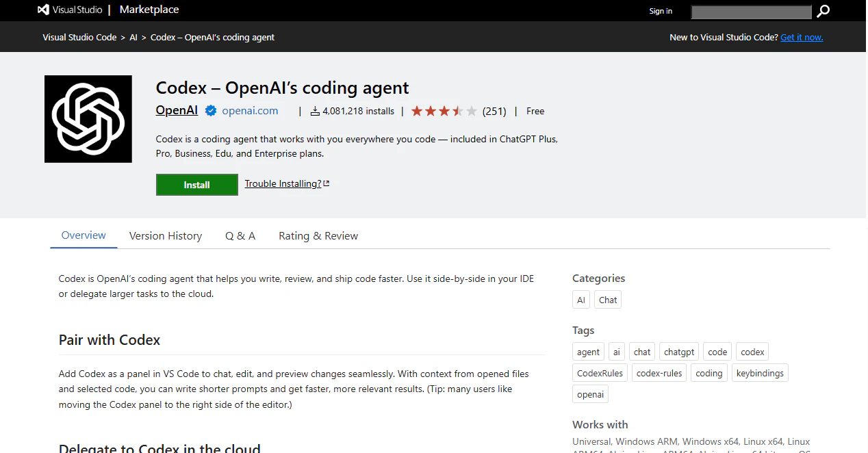Screen dimensions: 868x453
Task: Click the Pair with Codex heading
Action: [x=110, y=340]
